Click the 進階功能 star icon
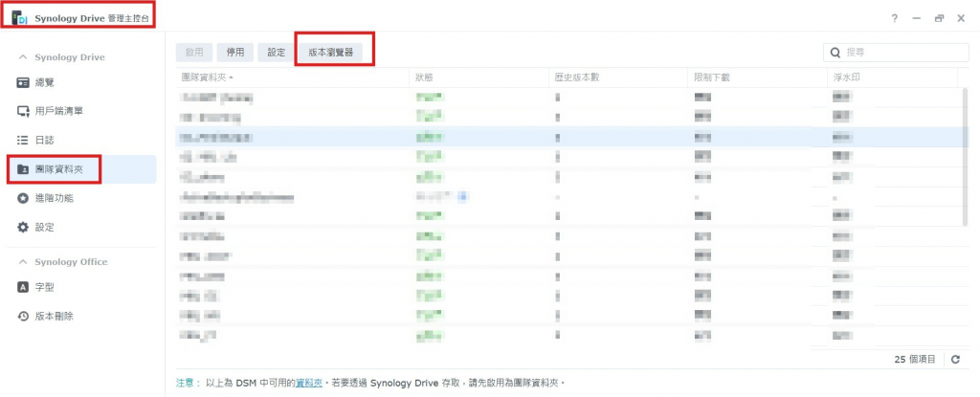The width and height of the screenshot is (980, 397). tap(23, 198)
